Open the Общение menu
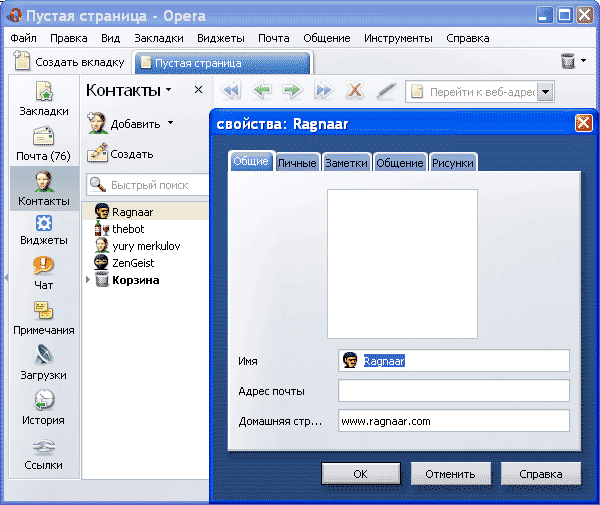This screenshot has width=600, height=505. coord(327,38)
